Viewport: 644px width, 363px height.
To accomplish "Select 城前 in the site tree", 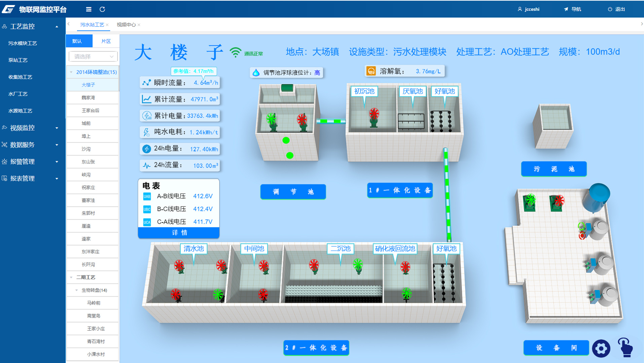I will coord(93,123).
